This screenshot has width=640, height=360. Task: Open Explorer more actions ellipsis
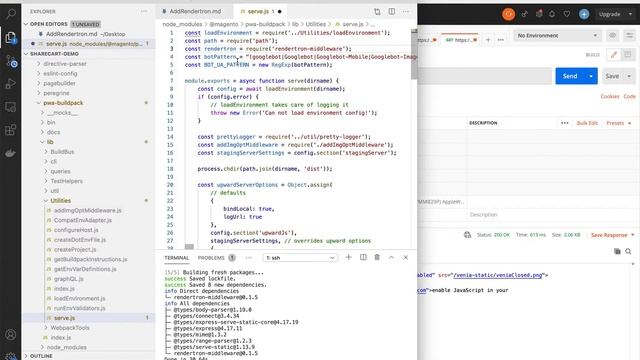pyautogui.click(x=144, y=11)
